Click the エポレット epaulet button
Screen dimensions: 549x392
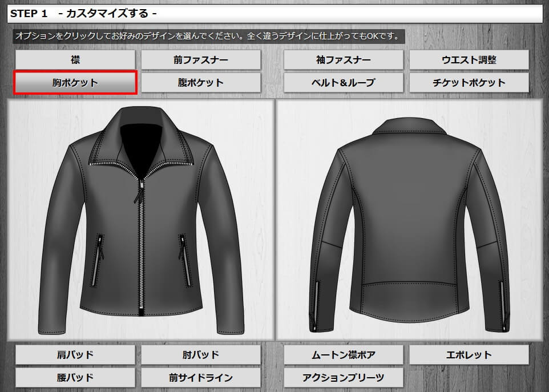(x=469, y=355)
